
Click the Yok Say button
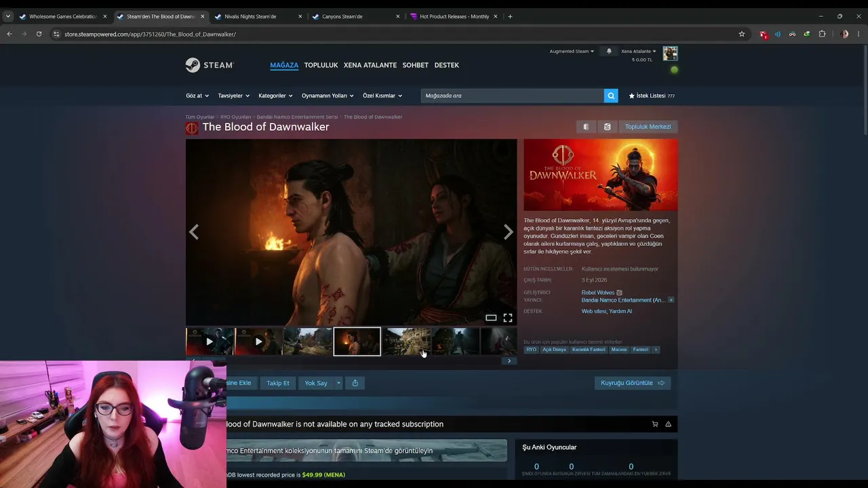pos(316,383)
